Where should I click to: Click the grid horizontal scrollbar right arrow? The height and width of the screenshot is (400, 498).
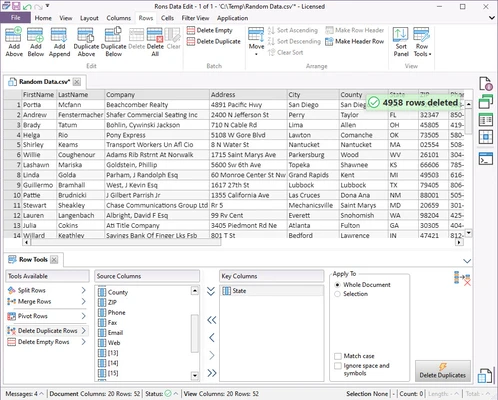(459, 242)
